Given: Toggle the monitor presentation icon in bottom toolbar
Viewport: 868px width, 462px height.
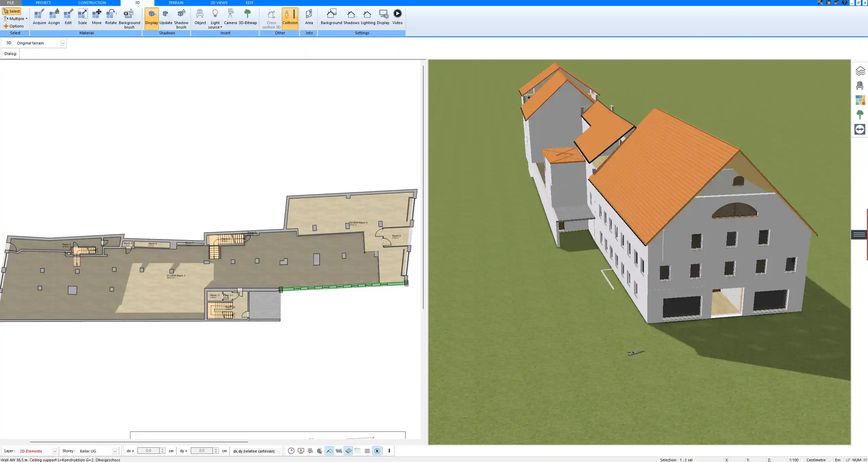Looking at the screenshot, I should [x=301, y=451].
